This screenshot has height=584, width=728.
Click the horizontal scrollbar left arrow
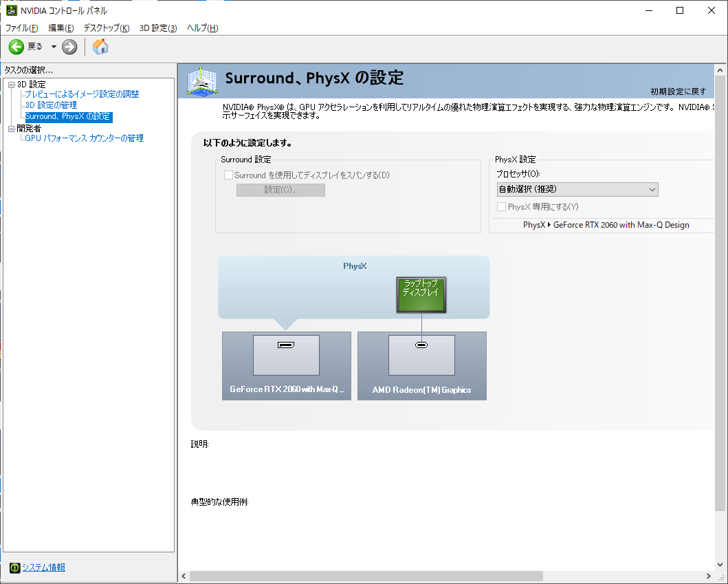184,576
